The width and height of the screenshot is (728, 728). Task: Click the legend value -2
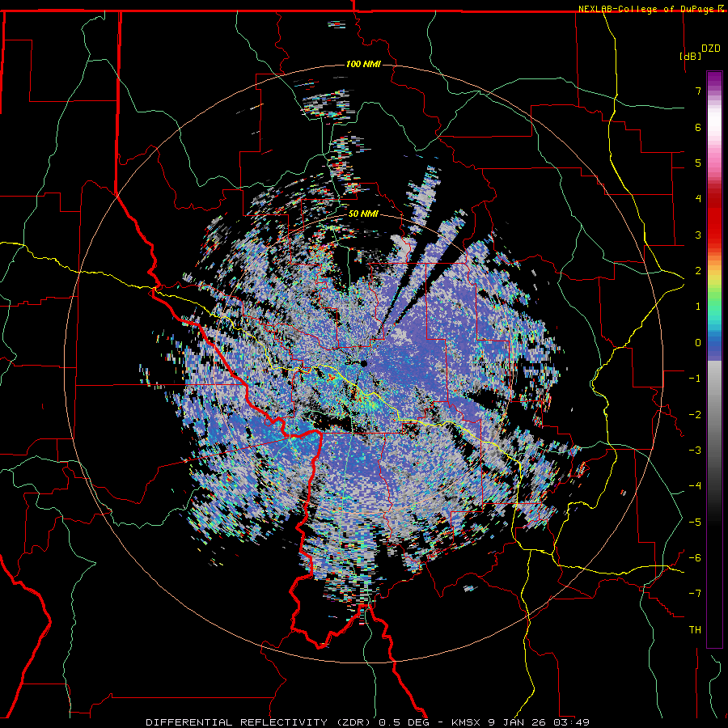[695, 415]
